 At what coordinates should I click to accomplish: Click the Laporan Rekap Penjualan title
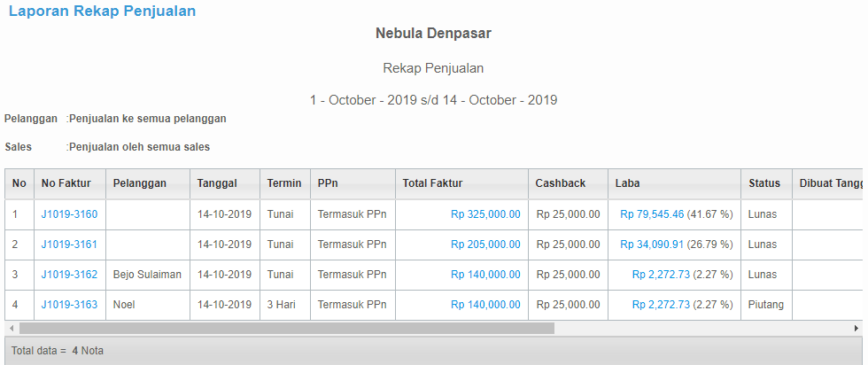tap(103, 12)
